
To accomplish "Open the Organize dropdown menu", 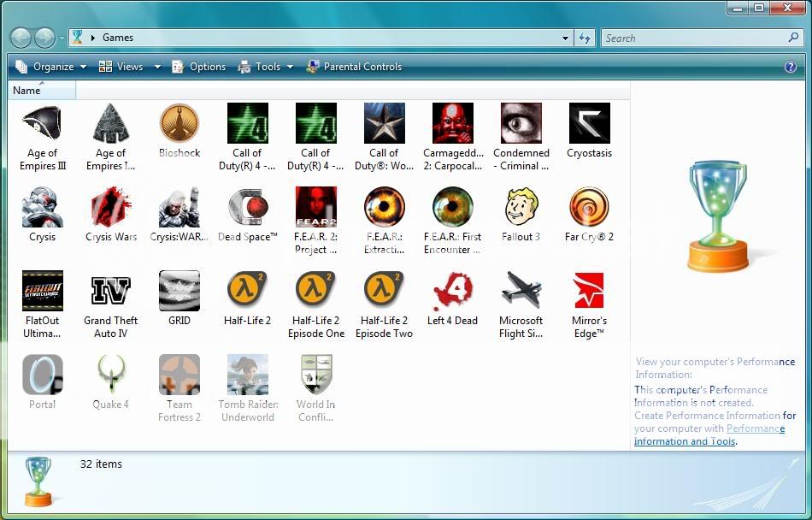I will (x=50, y=67).
